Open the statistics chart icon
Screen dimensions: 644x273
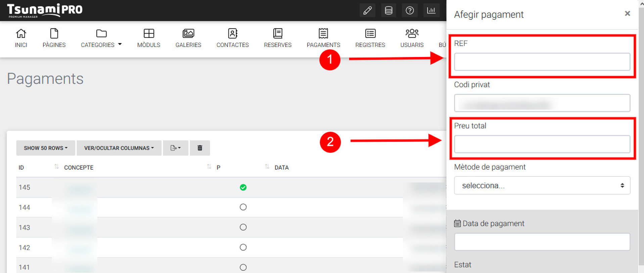click(x=431, y=10)
